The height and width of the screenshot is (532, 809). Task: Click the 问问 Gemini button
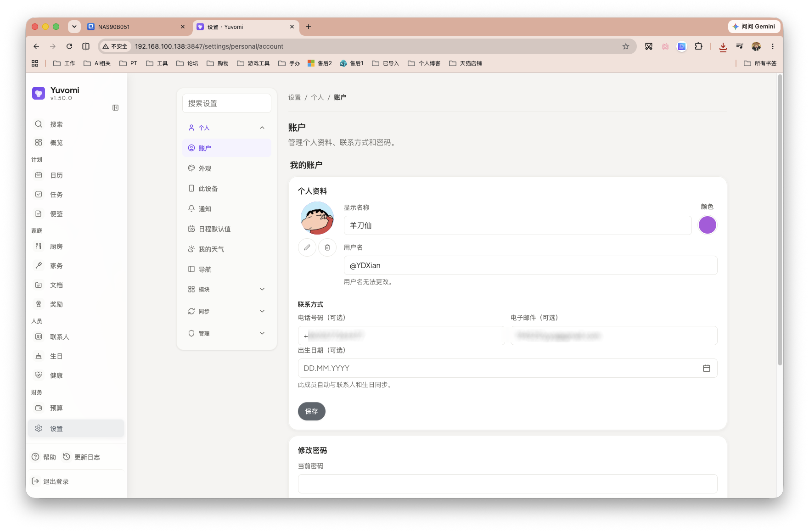(x=753, y=27)
